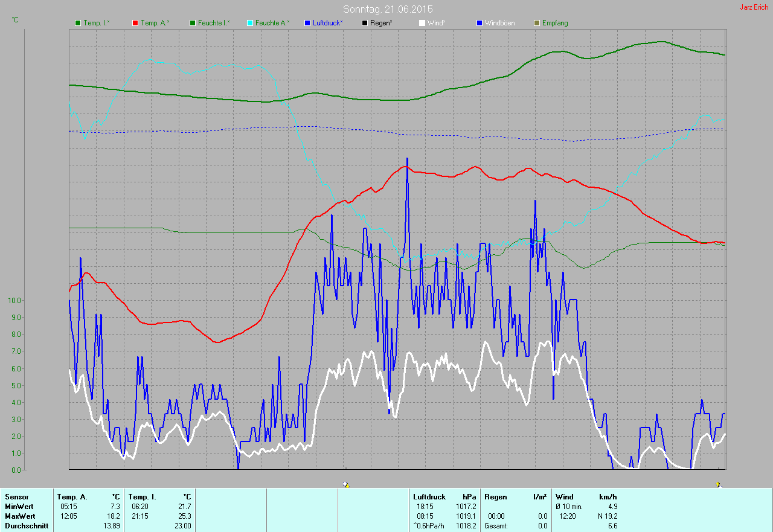773x532 pixels.
Task: Click the black Regen legend square
Action: 365,23
